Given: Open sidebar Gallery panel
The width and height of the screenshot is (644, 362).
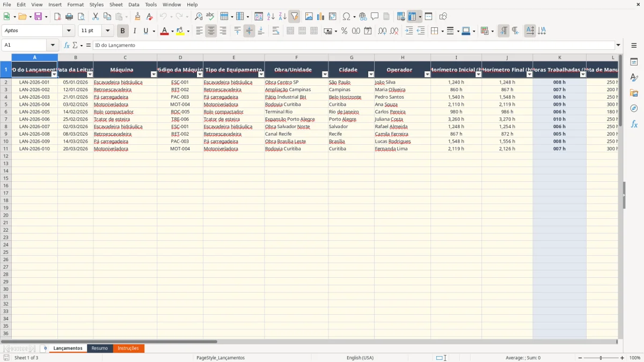Looking at the screenshot, I should click(x=634, y=93).
